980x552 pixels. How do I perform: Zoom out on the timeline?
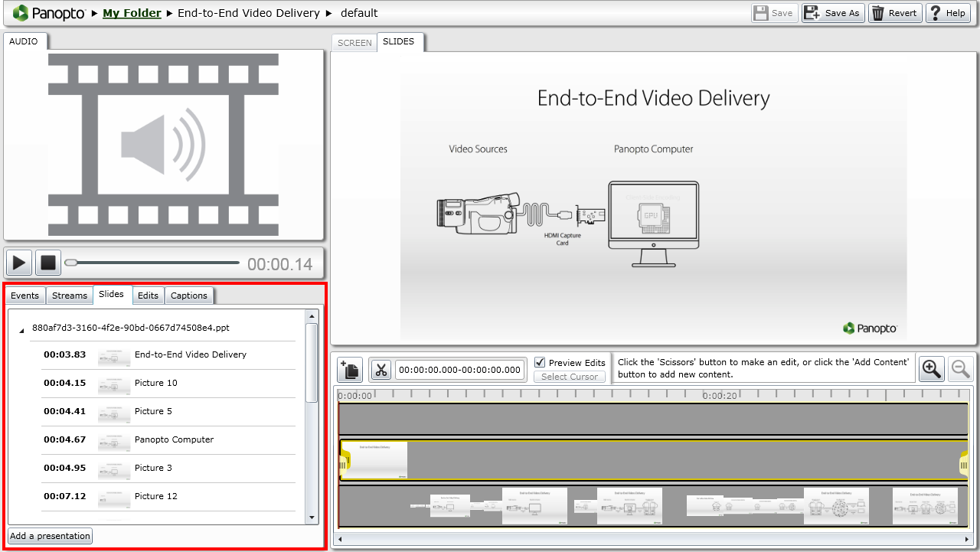pyautogui.click(x=961, y=369)
